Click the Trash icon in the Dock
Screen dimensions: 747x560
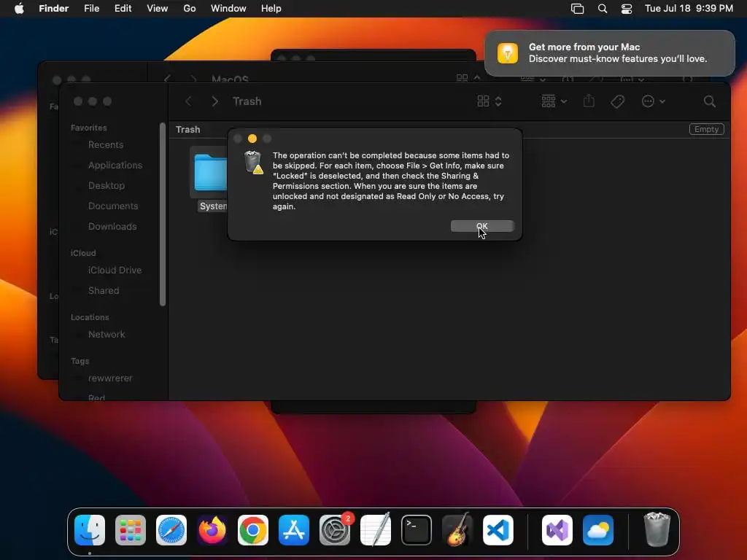pyautogui.click(x=657, y=529)
